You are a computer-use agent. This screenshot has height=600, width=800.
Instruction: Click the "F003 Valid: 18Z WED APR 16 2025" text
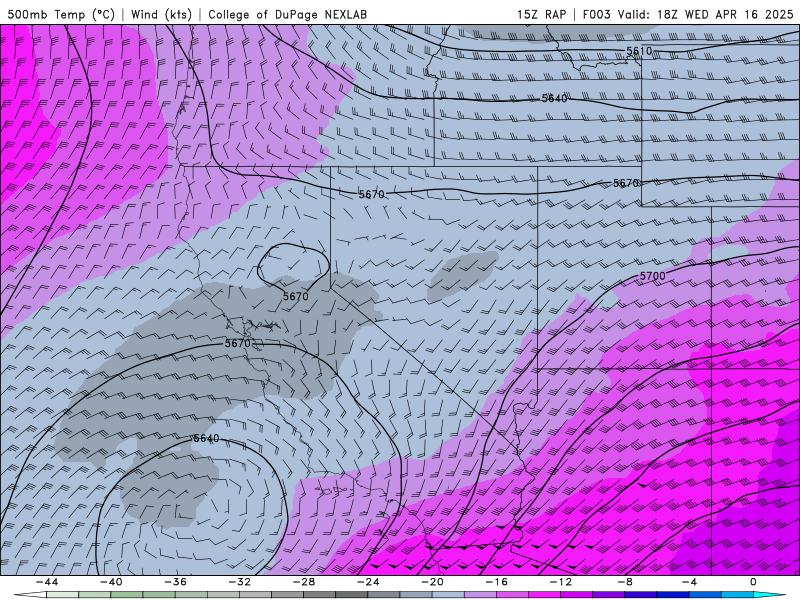688,14
